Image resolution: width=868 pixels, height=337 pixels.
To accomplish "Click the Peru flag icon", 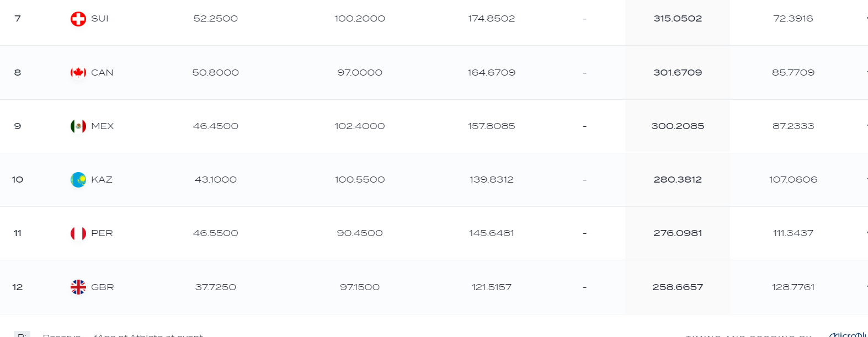I will [x=78, y=233].
